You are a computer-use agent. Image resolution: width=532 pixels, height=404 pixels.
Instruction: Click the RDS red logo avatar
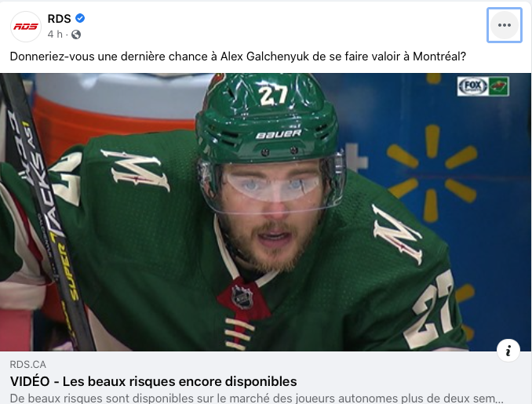click(x=26, y=27)
